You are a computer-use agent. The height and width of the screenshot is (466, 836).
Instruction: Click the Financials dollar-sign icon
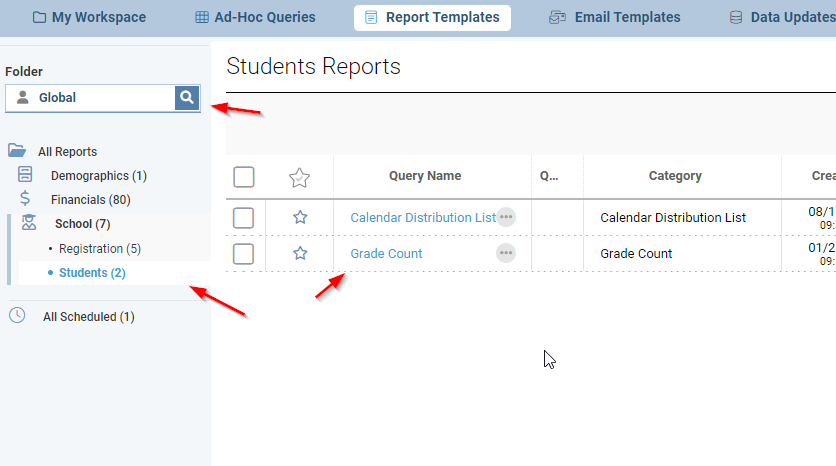click(x=25, y=198)
